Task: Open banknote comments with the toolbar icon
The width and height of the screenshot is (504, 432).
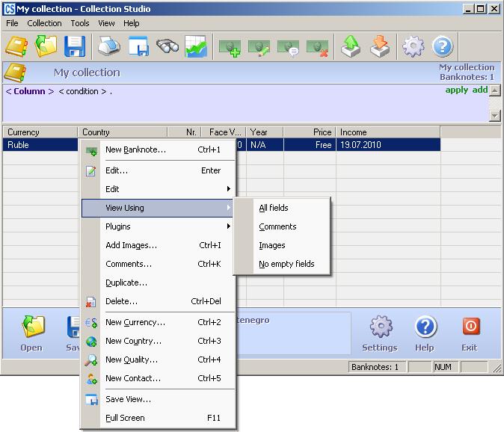Action: click(289, 48)
